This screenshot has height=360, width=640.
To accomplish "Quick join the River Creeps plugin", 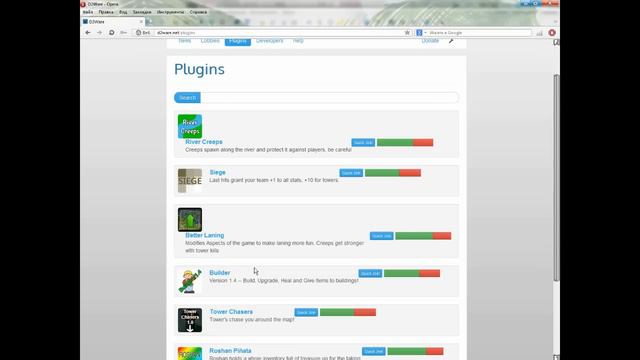I will (x=363, y=142).
